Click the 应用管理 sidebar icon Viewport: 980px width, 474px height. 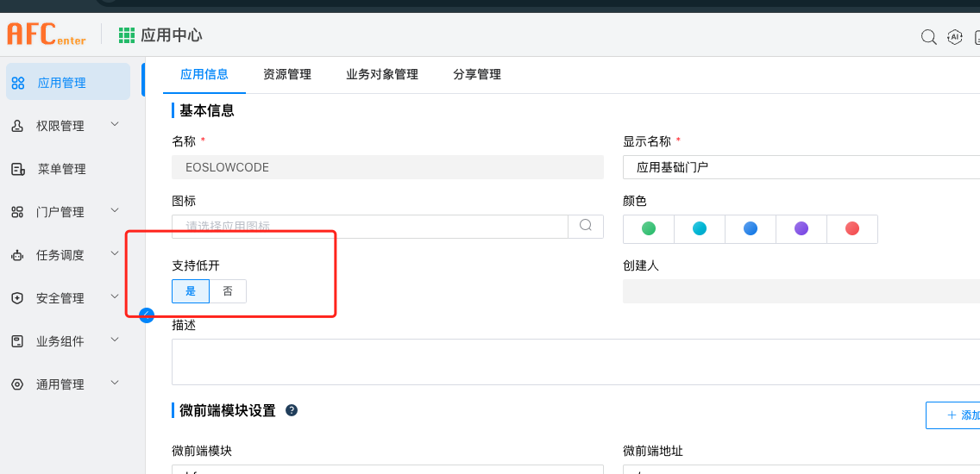pyautogui.click(x=18, y=83)
